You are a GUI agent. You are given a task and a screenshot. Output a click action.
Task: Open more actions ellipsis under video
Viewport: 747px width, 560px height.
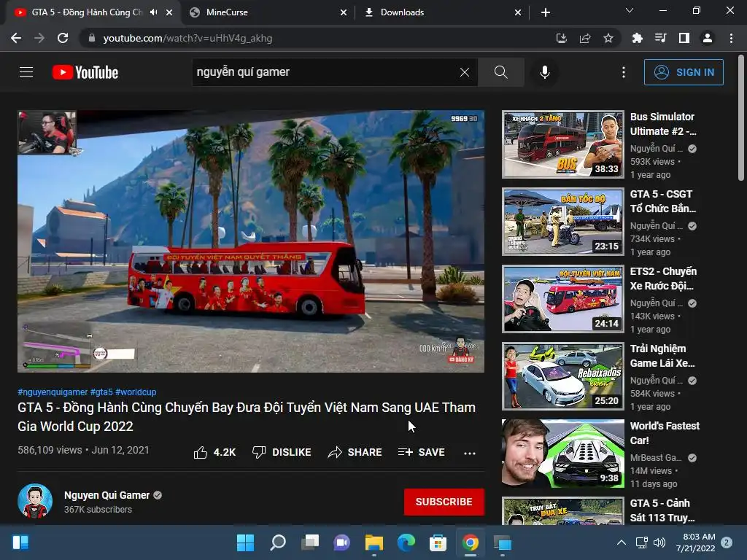(470, 453)
